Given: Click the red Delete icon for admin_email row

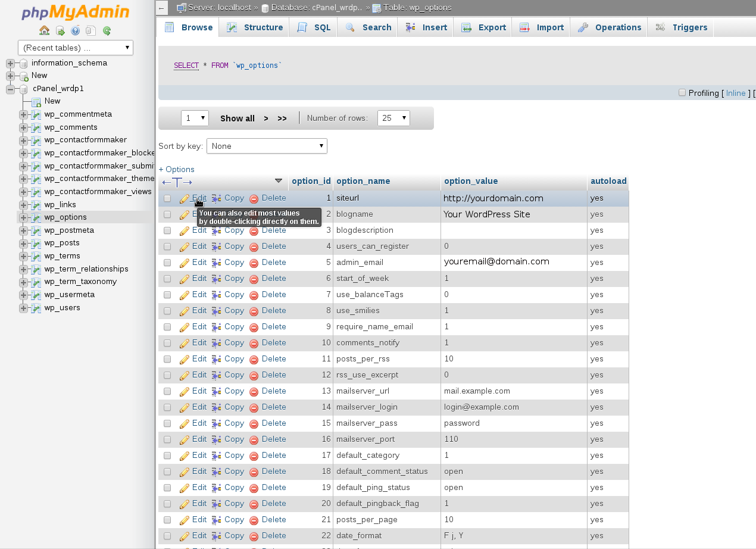Looking at the screenshot, I should click(254, 263).
